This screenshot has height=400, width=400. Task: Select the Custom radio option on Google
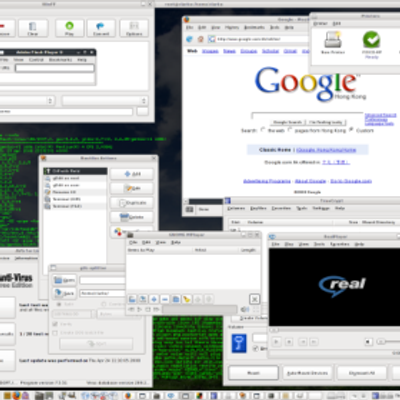coord(351,130)
